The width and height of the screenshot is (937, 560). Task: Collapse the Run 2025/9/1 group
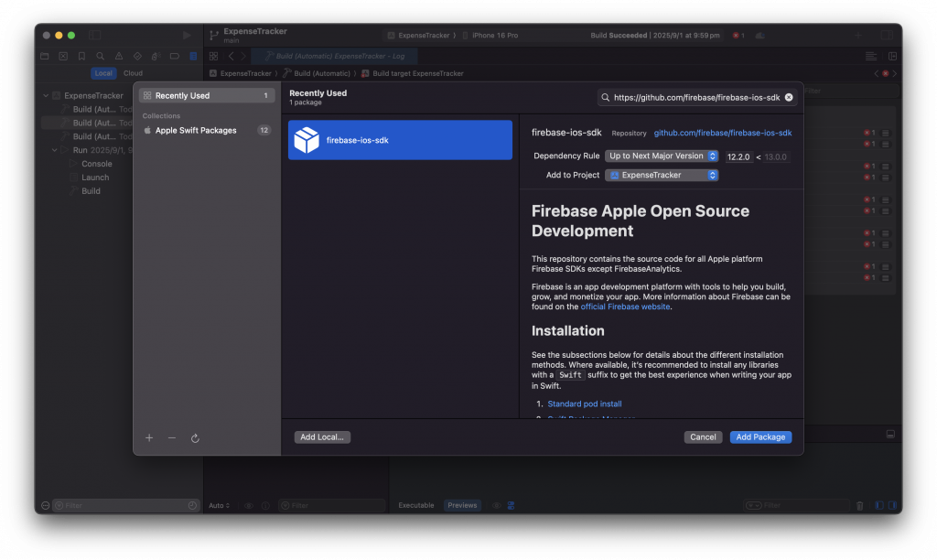pos(54,150)
